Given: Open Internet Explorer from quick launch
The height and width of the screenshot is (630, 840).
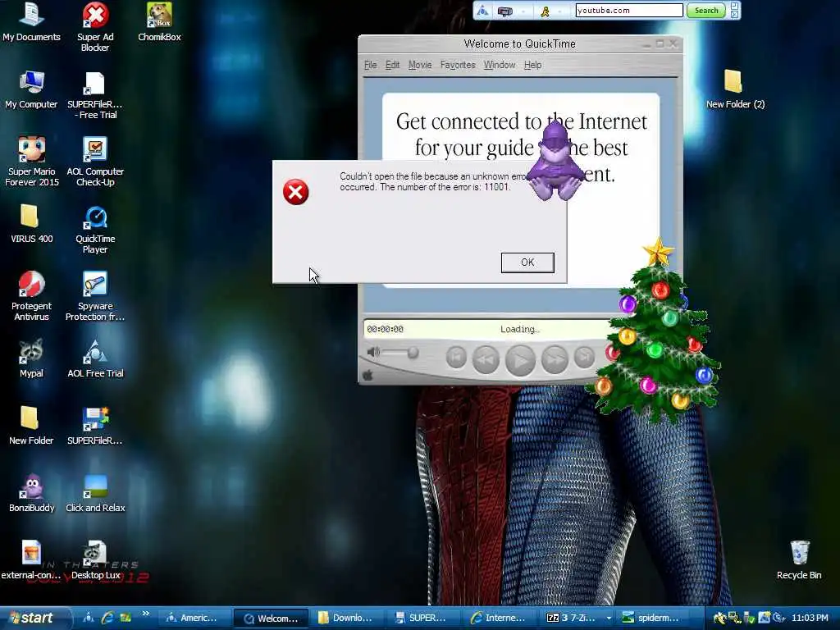Looking at the screenshot, I should coord(107,618).
